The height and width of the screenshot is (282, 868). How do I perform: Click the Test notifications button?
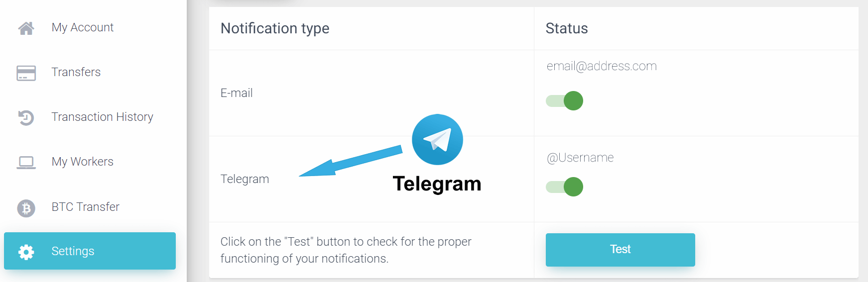tap(620, 250)
